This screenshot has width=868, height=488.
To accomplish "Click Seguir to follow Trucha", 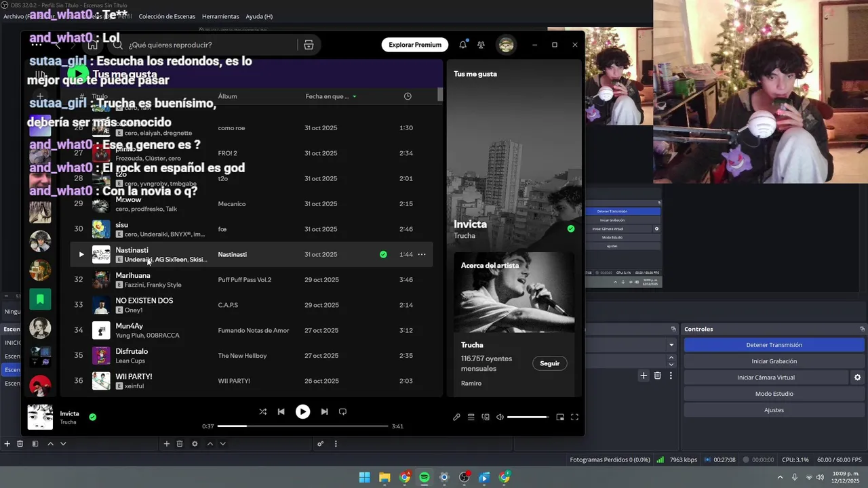I will pyautogui.click(x=549, y=363).
